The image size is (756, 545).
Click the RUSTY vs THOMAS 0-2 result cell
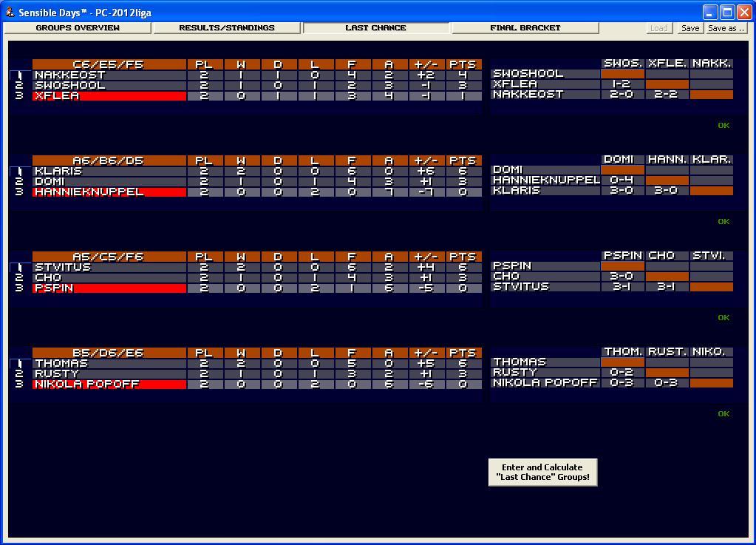tap(622, 373)
